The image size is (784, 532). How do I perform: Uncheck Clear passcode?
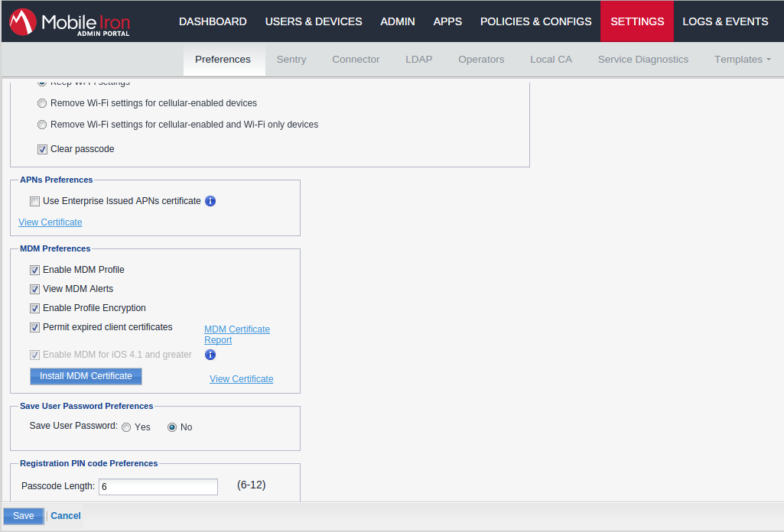(x=42, y=148)
